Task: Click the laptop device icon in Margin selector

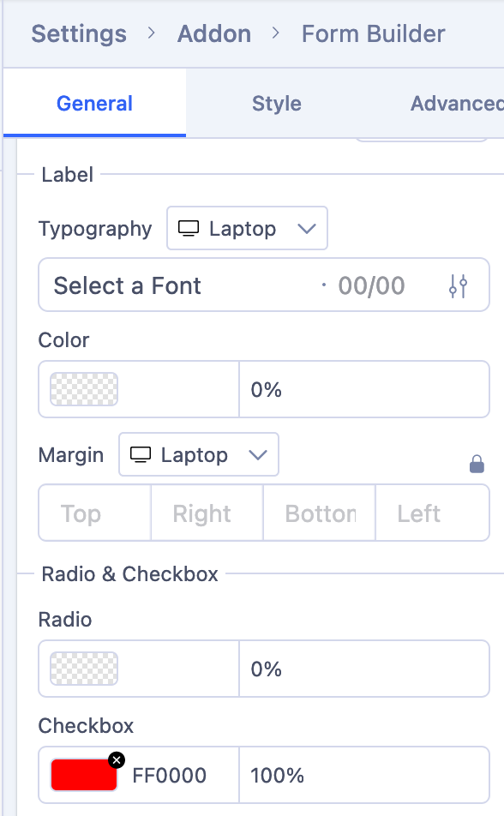Action: (x=141, y=454)
